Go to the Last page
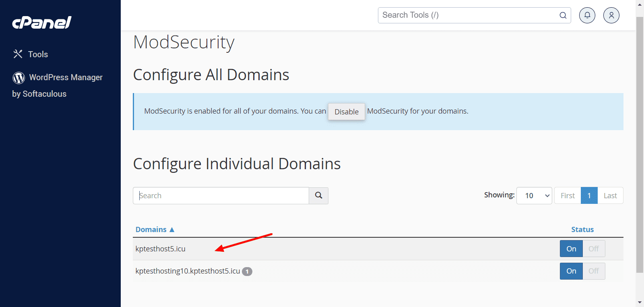This screenshot has height=307, width=644. 610,195
